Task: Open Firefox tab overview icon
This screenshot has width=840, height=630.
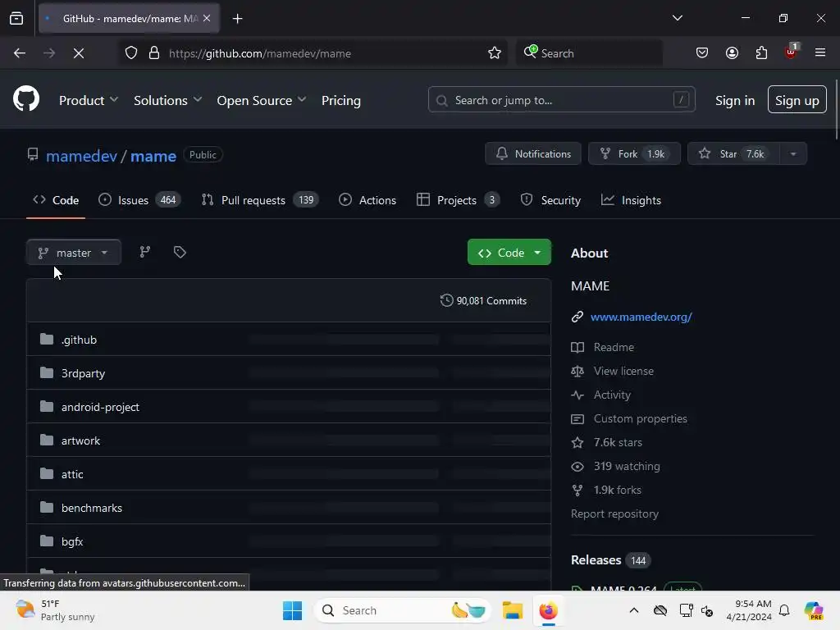Action: (16, 18)
